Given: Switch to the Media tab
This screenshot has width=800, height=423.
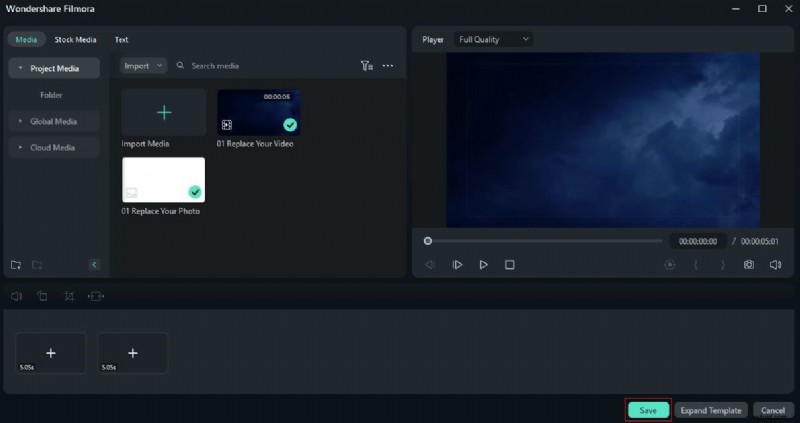Looking at the screenshot, I should (26, 39).
